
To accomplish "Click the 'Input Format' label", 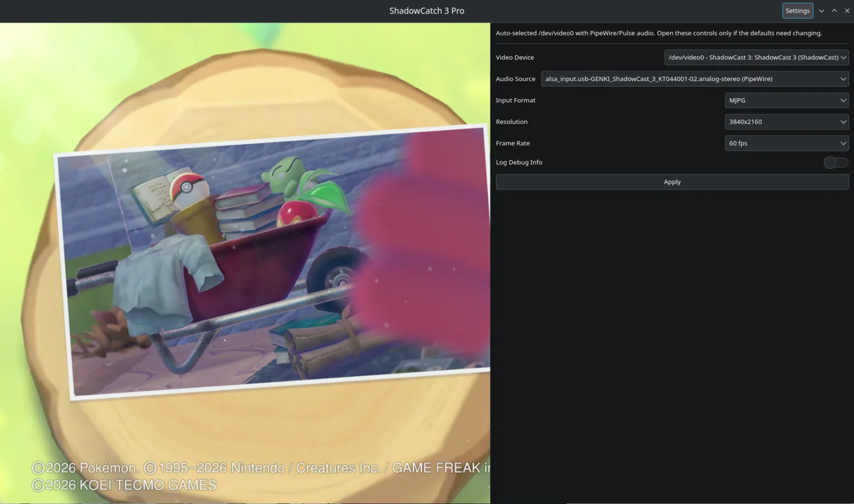I will point(515,101).
